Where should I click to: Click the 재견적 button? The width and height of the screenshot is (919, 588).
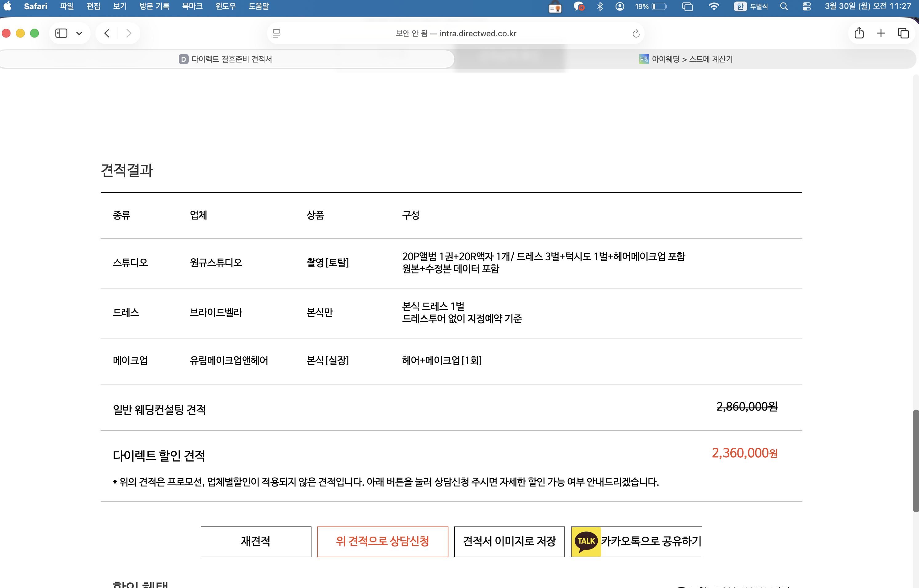click(x=255, y=541)
